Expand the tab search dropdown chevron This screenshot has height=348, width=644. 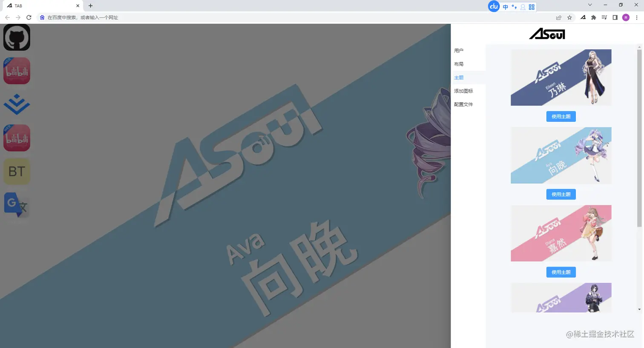[x=590, y=5]
